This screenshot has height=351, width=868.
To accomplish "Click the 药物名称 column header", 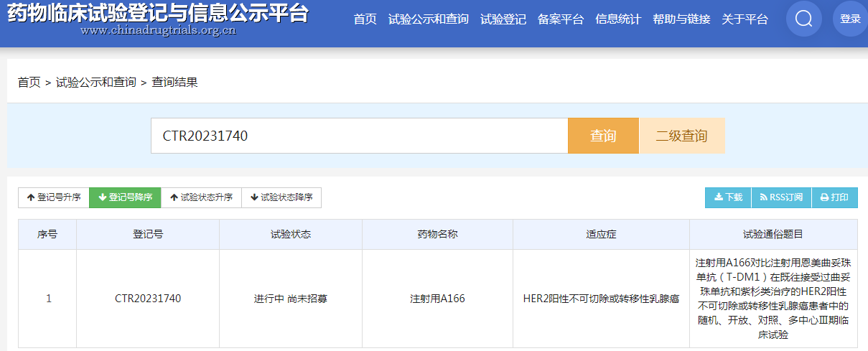I will pos(437,235).
